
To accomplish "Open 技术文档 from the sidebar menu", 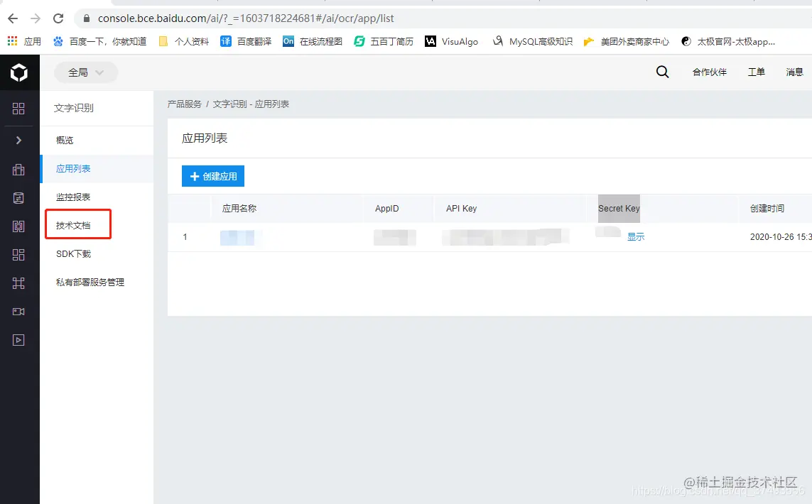I will point(75,224).
